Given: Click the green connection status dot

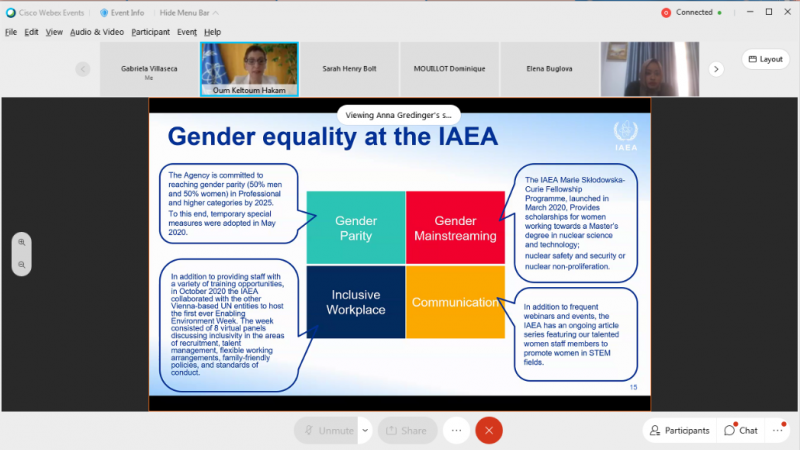Looking at the screenshot, I should pyautogui.click(x=719, y=13).
